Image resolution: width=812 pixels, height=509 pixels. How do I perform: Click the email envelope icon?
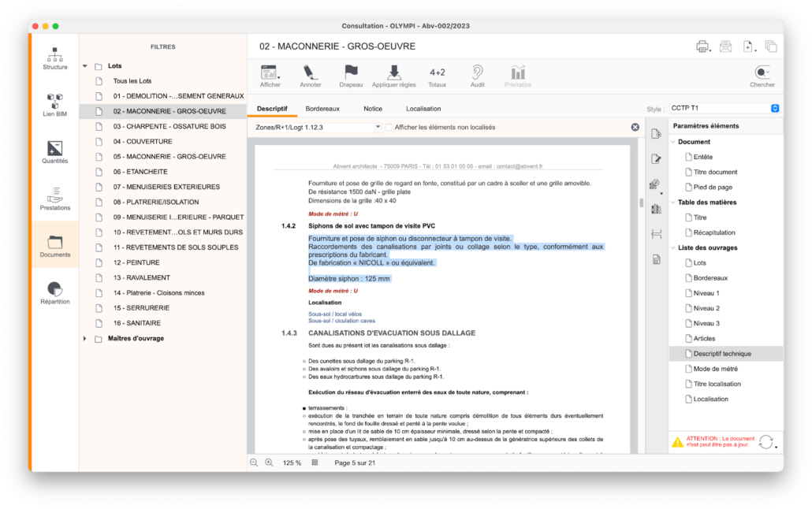725,46
